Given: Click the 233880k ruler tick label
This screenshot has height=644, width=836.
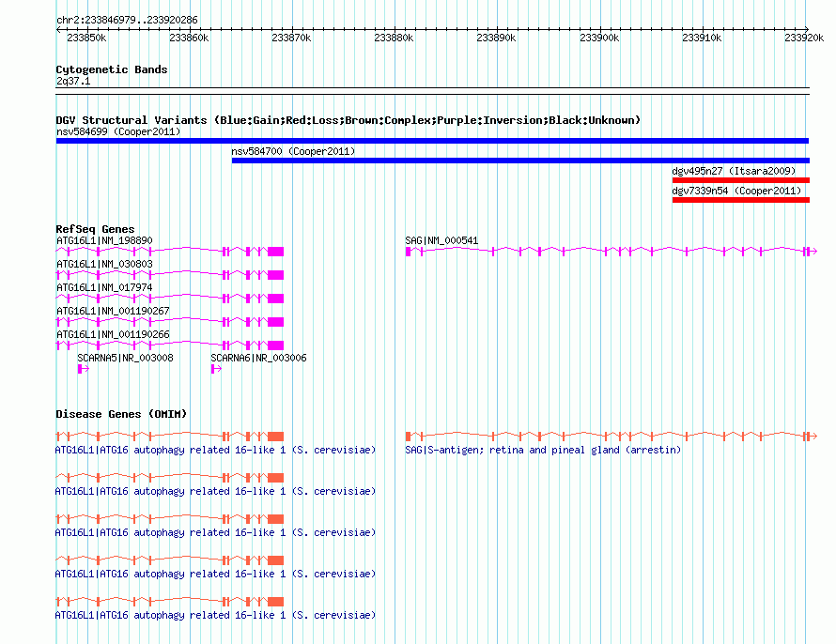Looking at the screenshot, I should pos(394,38).
